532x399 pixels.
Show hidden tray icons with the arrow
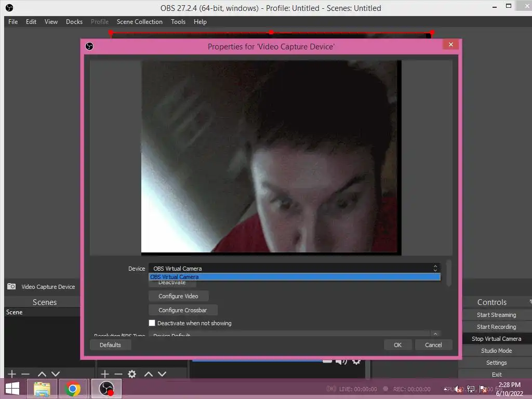(445, 389)
